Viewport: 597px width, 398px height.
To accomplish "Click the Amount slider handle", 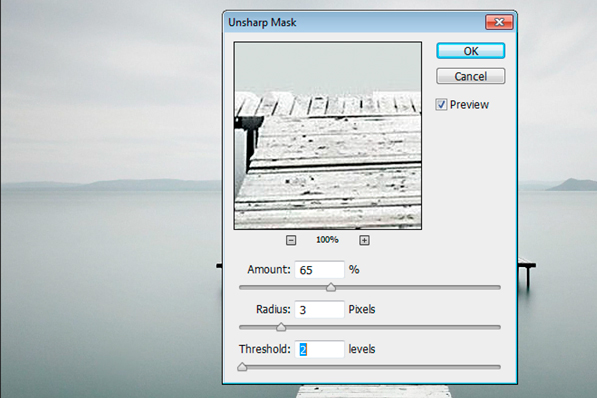I will coord(331,288).
